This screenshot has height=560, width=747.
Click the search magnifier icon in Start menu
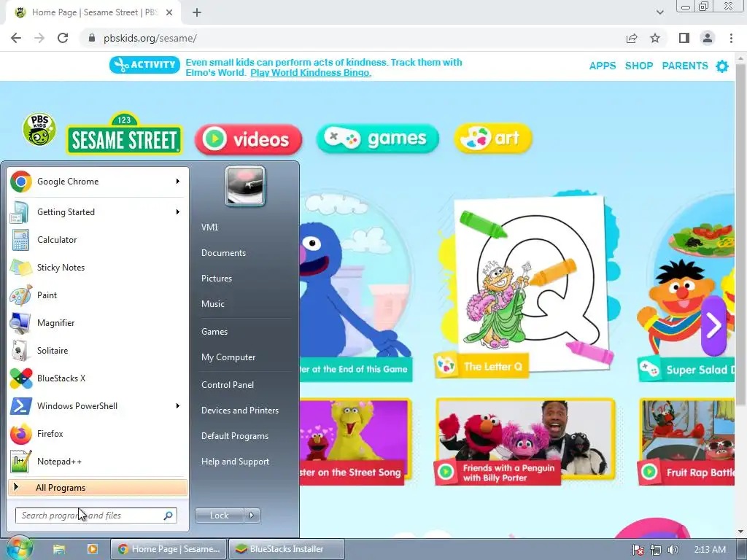click(169, 516)
